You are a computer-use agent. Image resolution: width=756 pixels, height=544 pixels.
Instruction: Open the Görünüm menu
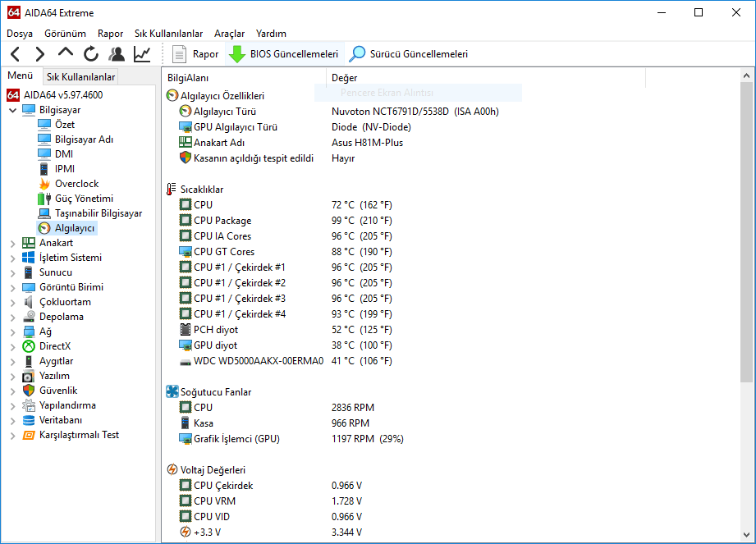[65, 34]
